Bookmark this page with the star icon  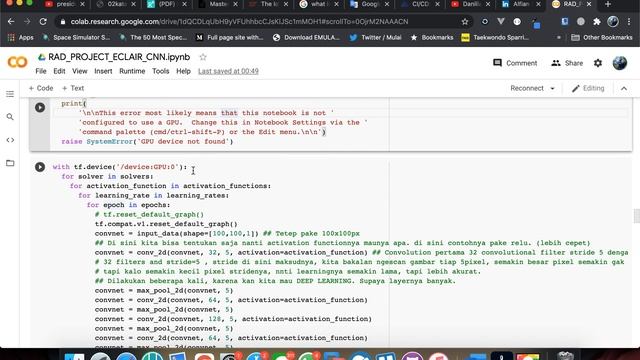pyautogui.click(x=465, y=22)
